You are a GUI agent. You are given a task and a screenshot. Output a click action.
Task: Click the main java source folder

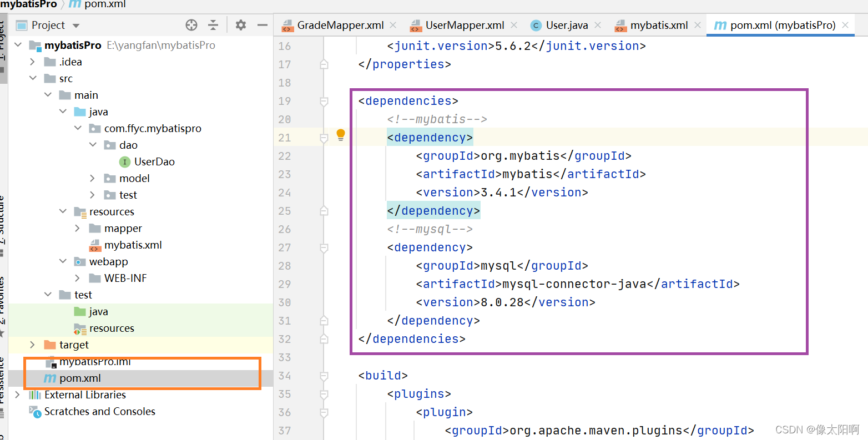(98, 112)
